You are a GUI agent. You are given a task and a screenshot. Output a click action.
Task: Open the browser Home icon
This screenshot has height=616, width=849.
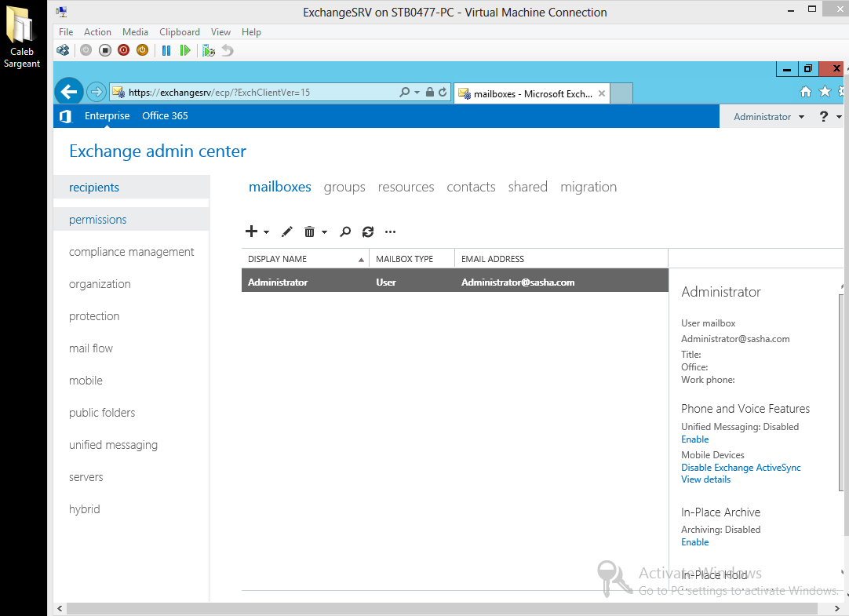tap(806, 92)
